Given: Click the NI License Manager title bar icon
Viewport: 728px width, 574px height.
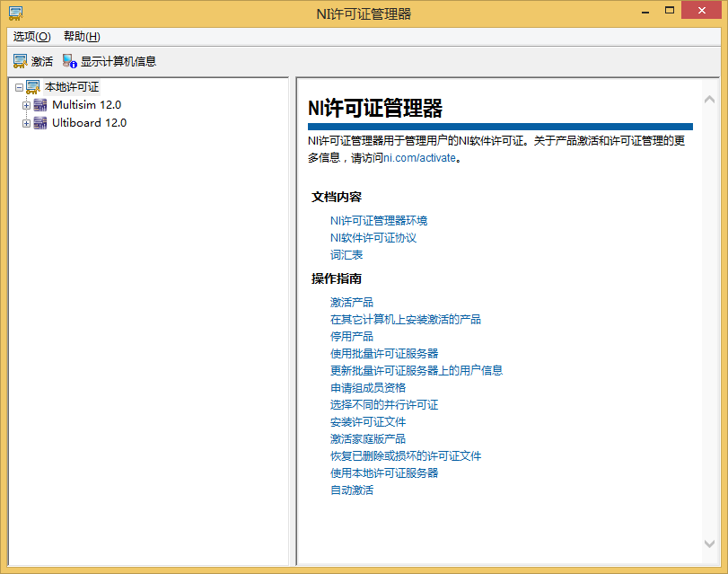Looking at the screenshot, I should click(x=16, y=13).
